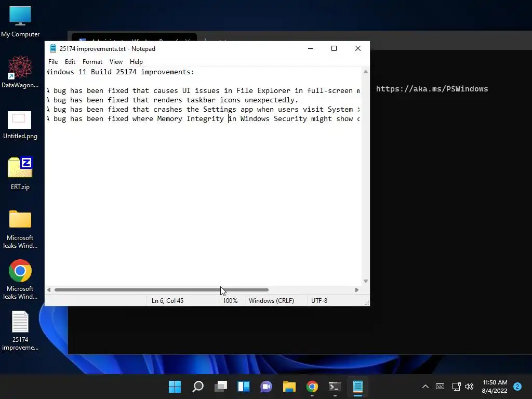
Task: Switch to Chrome on the taskbar
Action: 312,387
